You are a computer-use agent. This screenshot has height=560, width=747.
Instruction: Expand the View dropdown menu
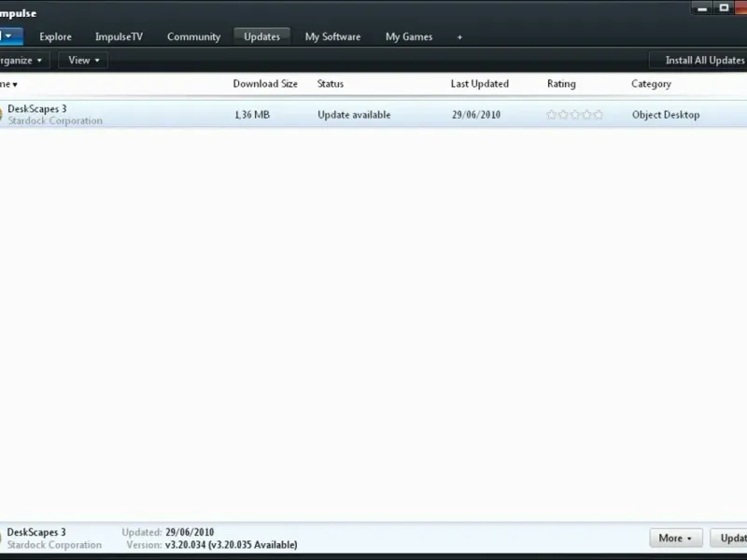(x=83, y=61)
